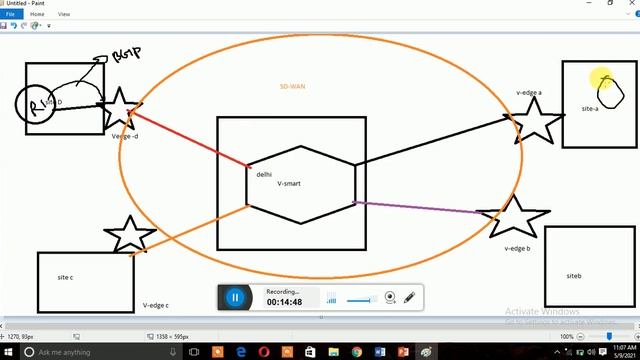This screenshot has height=360, width=640.
Task: Click the SD-WAN orange label
Action: [x=292, y=87]
